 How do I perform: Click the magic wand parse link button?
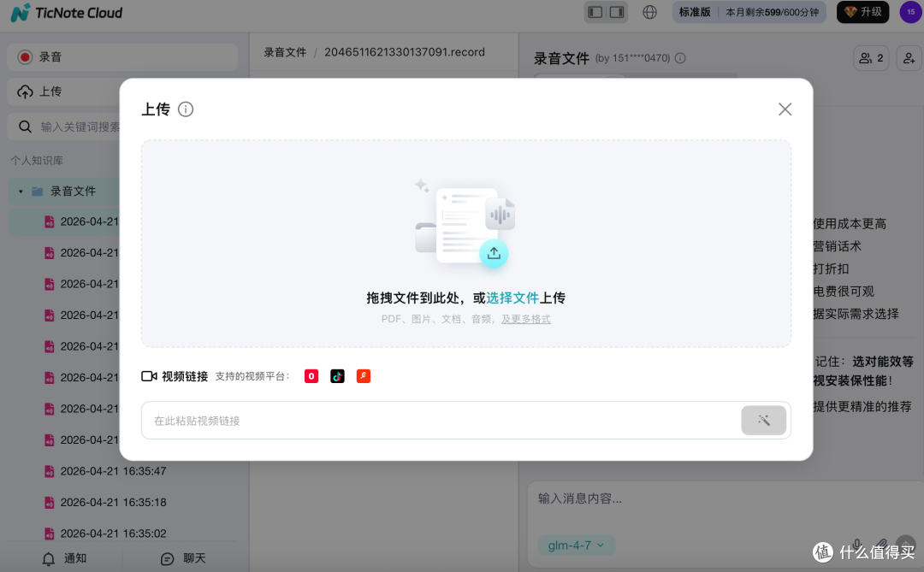764,420
